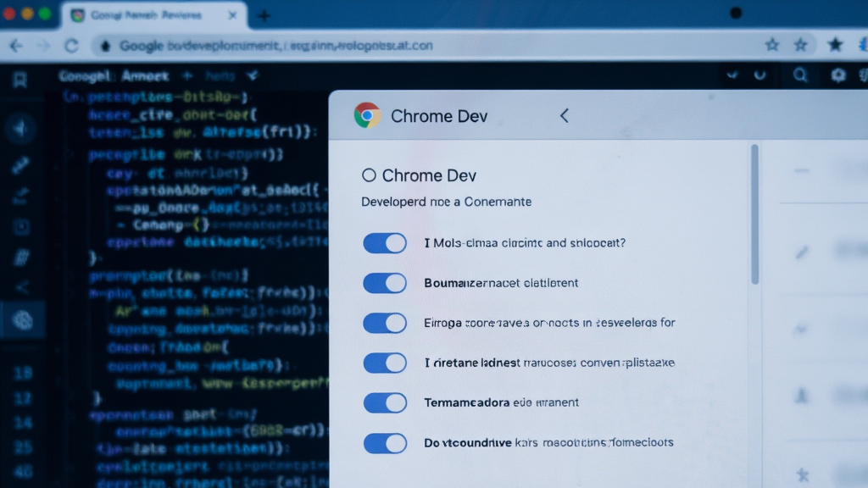Expand the second down chevron in editor header

point(759,75)
